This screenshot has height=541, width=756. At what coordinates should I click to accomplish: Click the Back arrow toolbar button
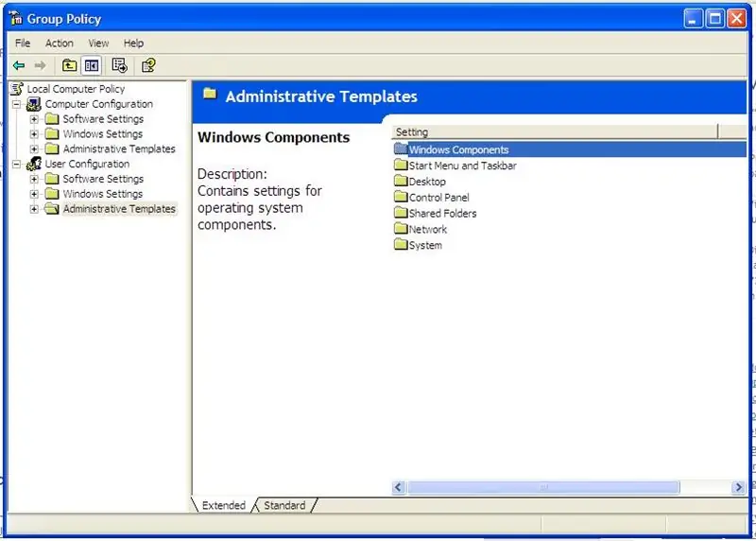19,65
